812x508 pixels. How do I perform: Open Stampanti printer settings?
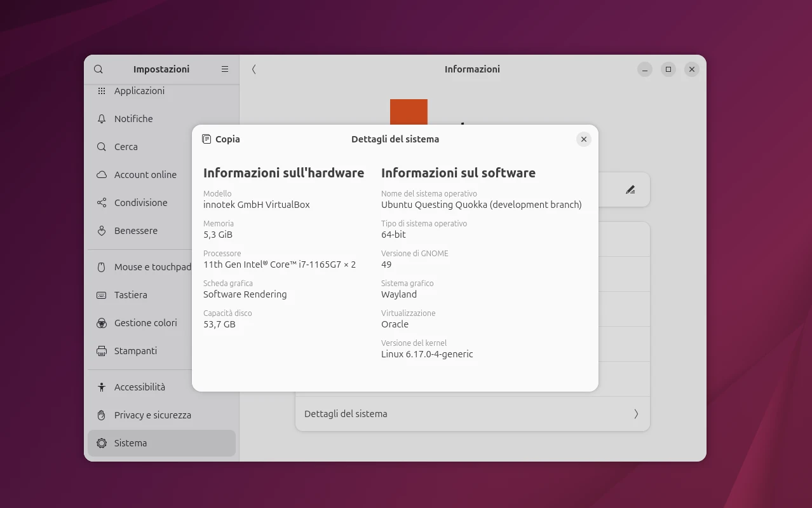(137, 351)
